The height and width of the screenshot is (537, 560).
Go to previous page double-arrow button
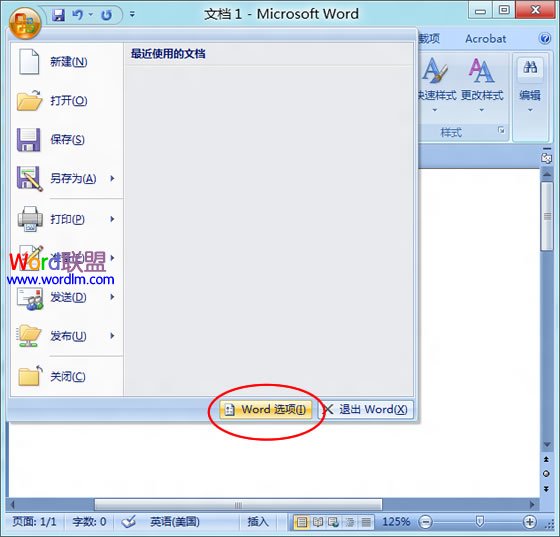tap(546, 459)
